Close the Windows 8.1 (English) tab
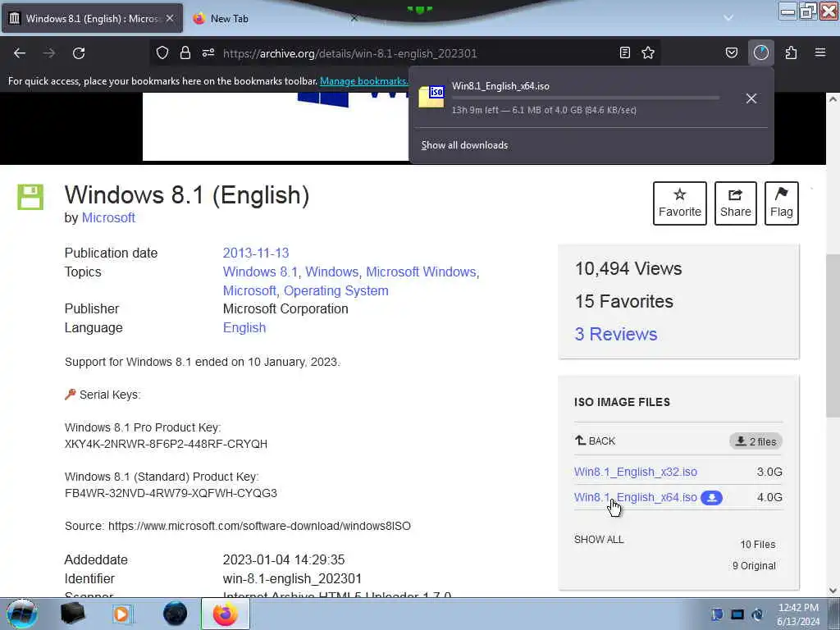 pyautogui.click(x=170, y=18)
